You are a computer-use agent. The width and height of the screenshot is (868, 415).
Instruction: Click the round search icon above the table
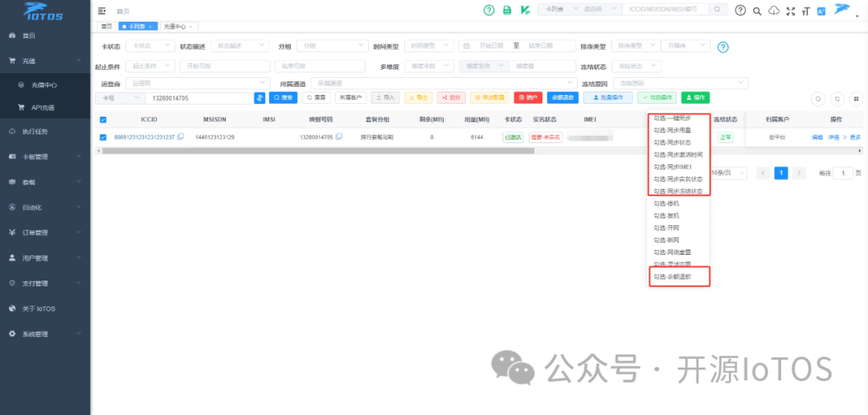click(x=818, y=99)
